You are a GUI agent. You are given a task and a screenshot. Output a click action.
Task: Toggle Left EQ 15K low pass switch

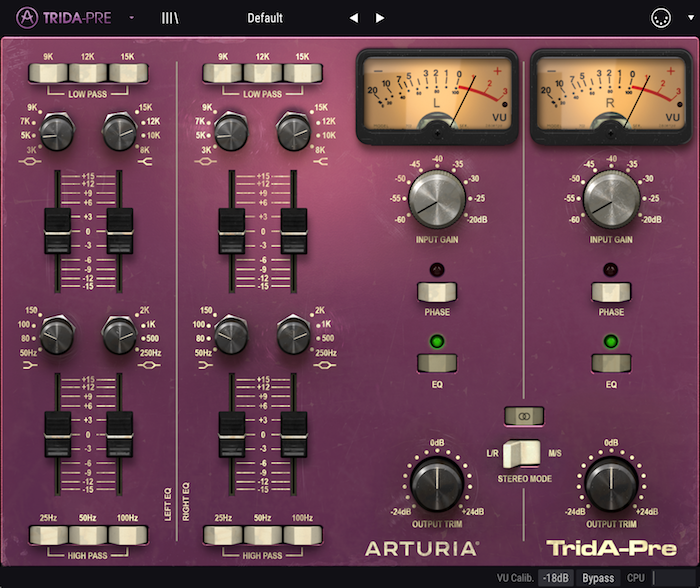[x=128, y=73]
